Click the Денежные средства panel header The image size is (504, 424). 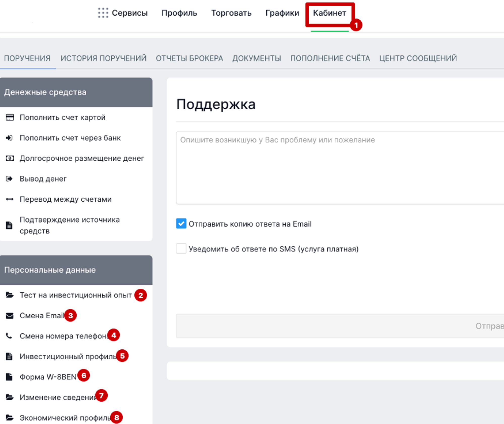point(76,92)
